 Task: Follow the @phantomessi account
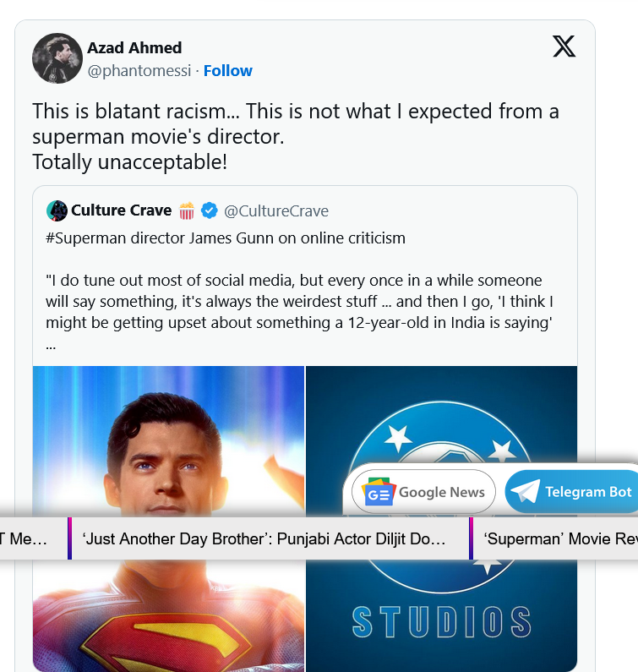(x=227, y=71)
